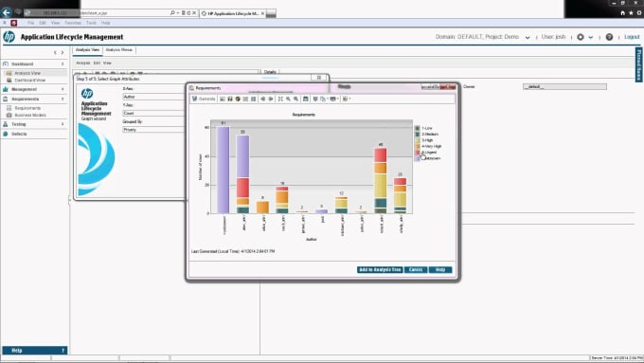Open the dropdown arrow beside the gear icon

tap(591, 37)
